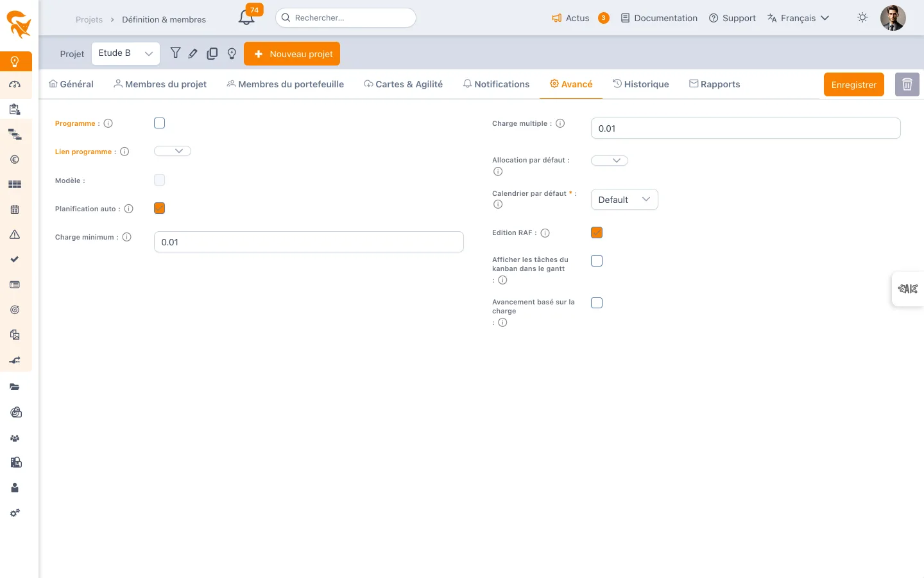Uncheck the Planification auto checkbox

(x=160, y=208)
